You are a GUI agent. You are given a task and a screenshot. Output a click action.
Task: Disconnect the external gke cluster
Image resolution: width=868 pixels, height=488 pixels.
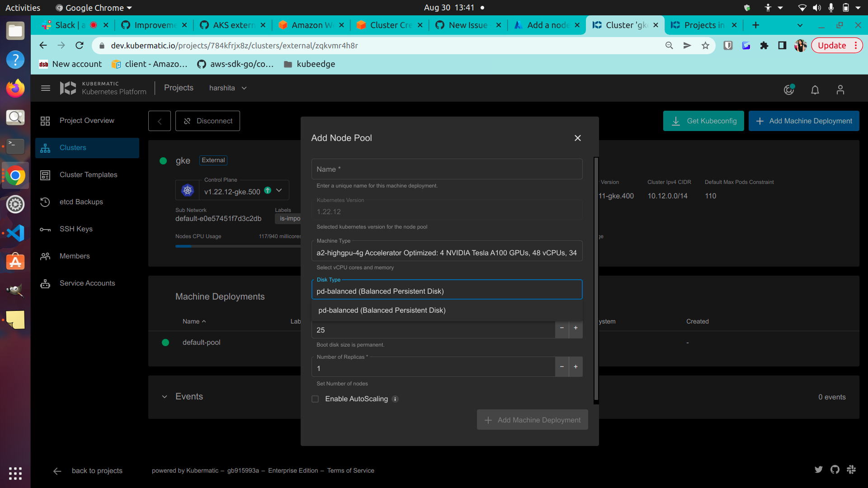(208, 121)
